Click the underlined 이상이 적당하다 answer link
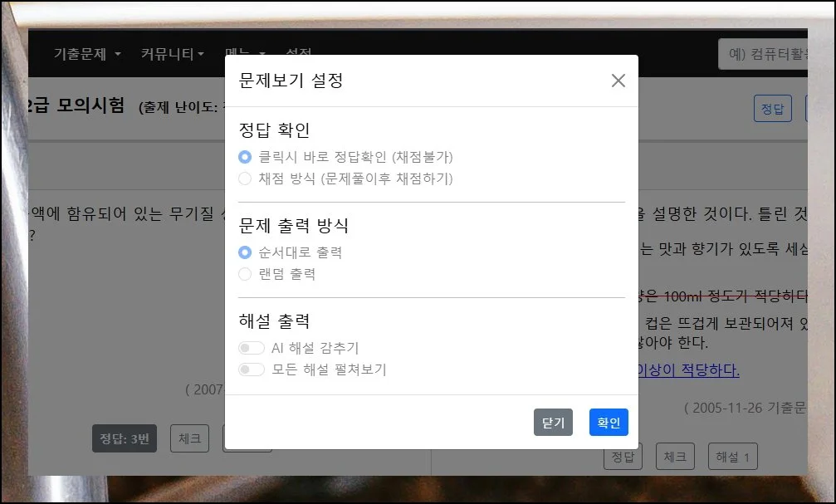 [687, 369]
